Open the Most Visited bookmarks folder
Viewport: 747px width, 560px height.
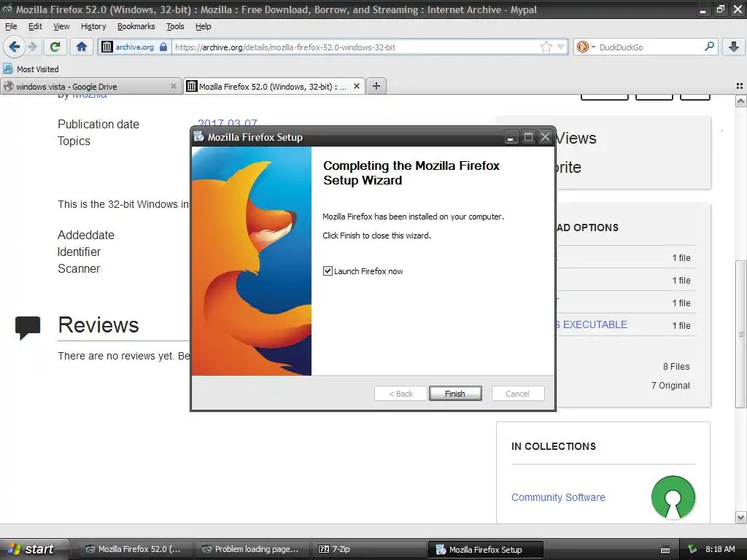pos(31,69)
